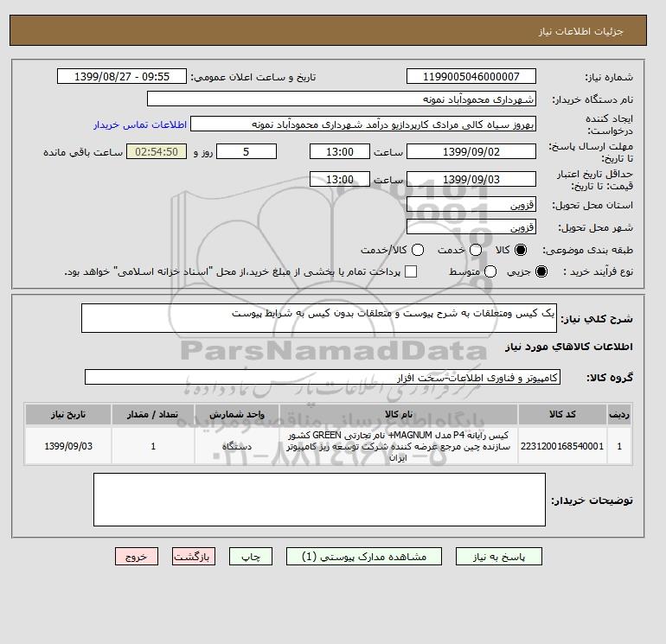Click the buyer name field شهرداری محمودآباد نمونه

[x=342, y=99]
